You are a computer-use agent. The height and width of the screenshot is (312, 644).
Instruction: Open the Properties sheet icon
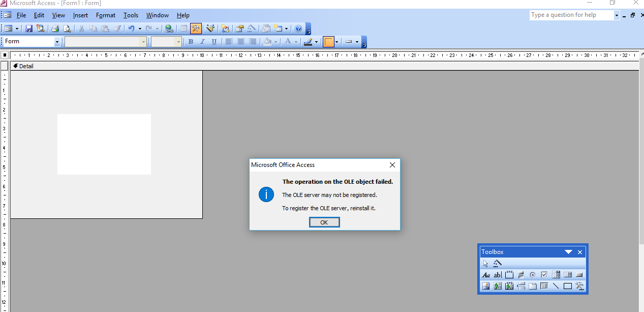[240, 29]
